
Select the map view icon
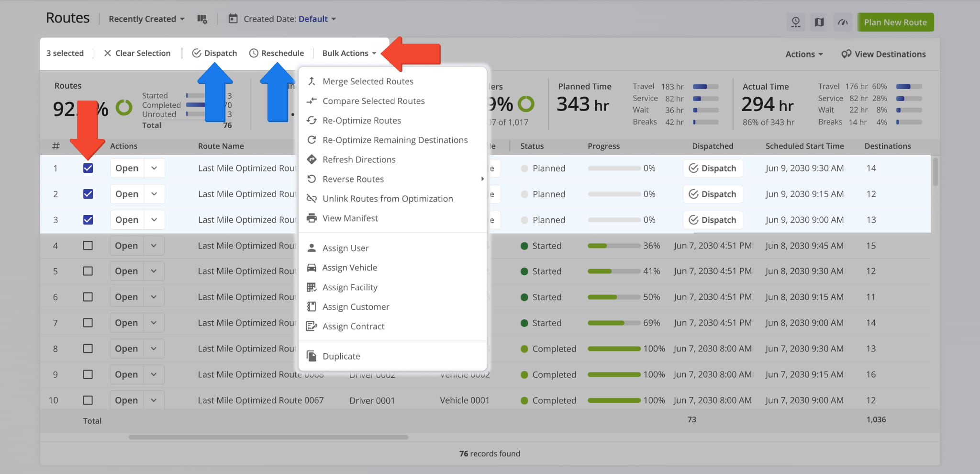tap(819, 22)
